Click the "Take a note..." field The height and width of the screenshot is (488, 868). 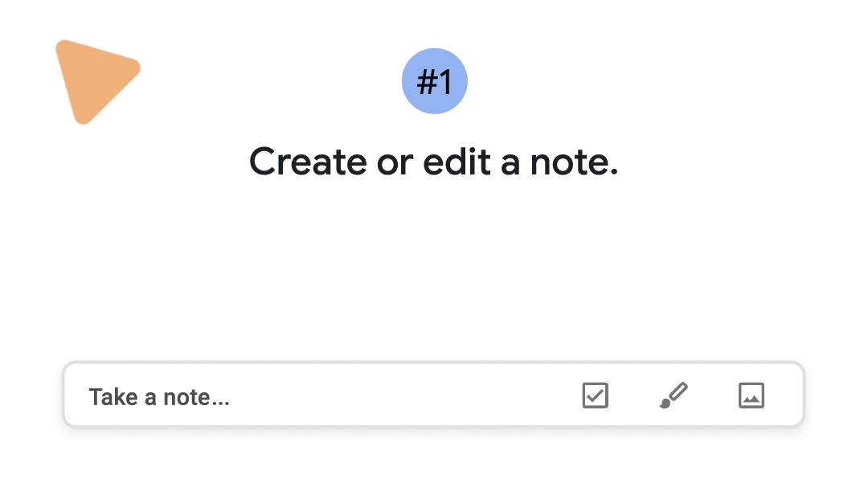pyautogui.click(x=159, y=397)
